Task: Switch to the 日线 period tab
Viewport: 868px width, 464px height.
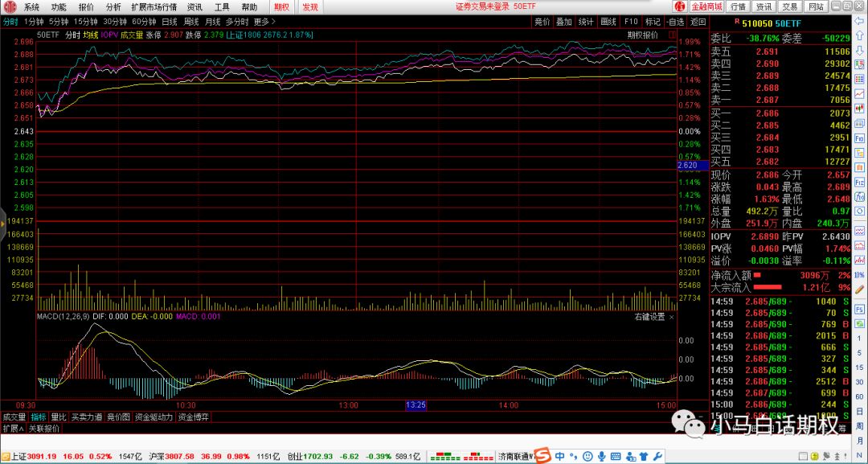Action: tap(170, 23)
